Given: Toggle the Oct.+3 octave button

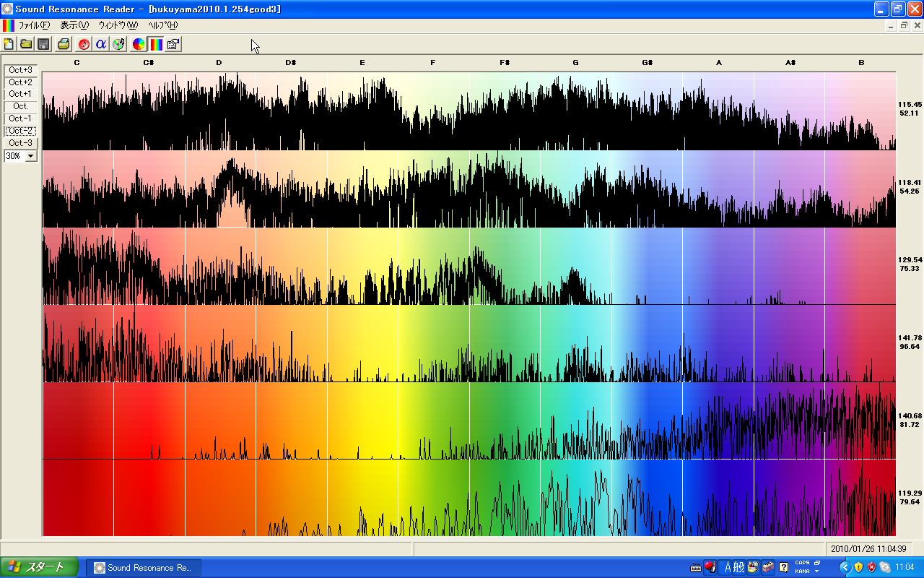Looking at the screenshot, I should tap(20, 70).
